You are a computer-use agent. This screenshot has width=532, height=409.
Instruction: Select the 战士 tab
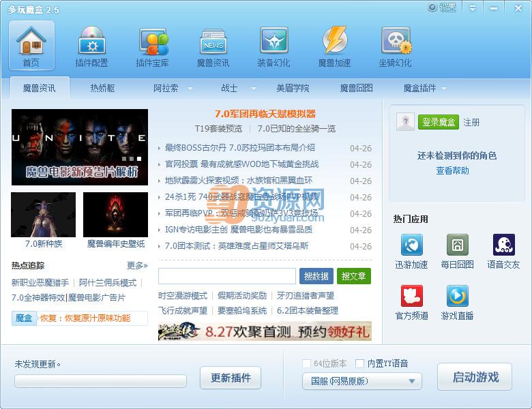coord(229,88)
